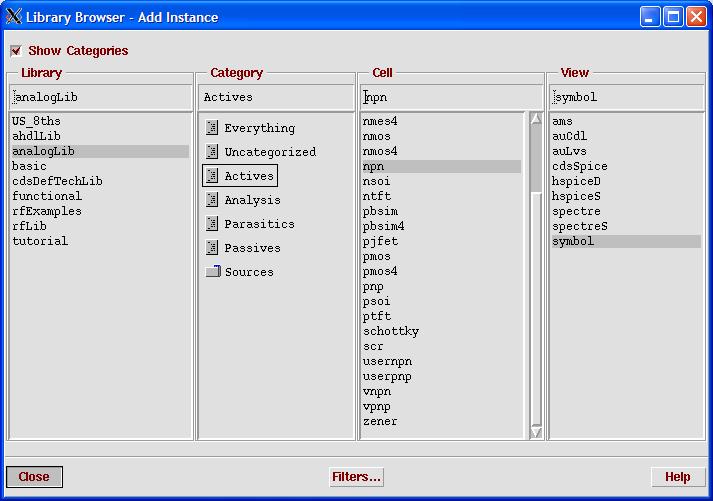This screenshot has width=713, height=501.
Task: Click the X icon in title bar
Action: click(x=14, y=17)
